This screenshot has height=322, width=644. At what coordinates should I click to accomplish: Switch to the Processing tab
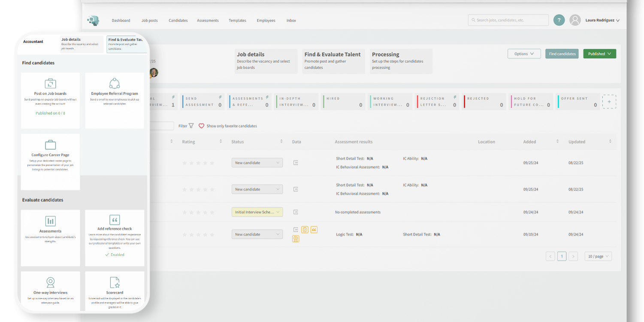click(401, 61)
